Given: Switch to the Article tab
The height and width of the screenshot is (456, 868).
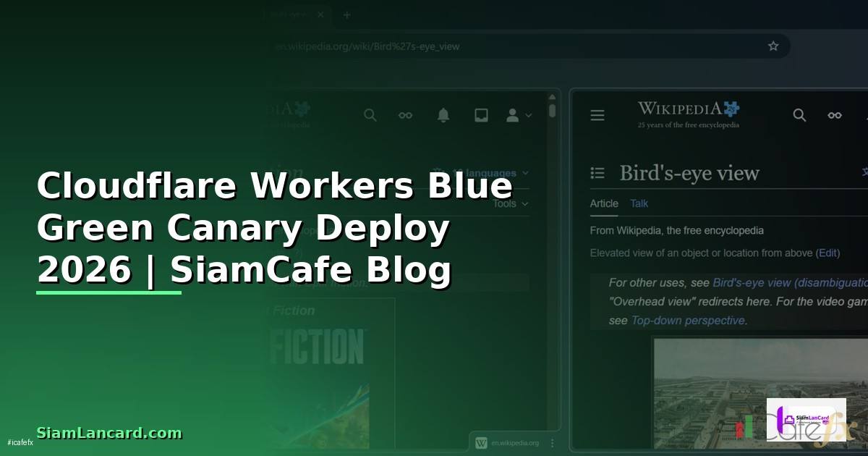Looking at the screenshot, I should tap(604, 203).
